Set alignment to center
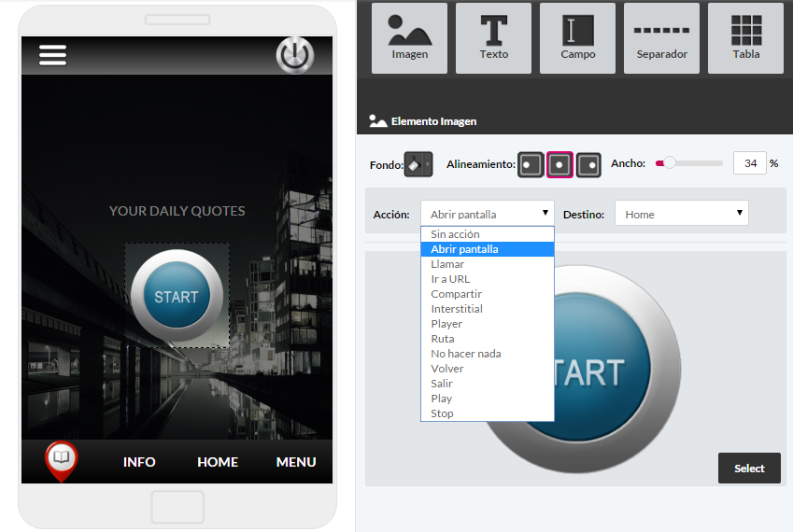The image size is (793, 532). [x=559, y=164]
